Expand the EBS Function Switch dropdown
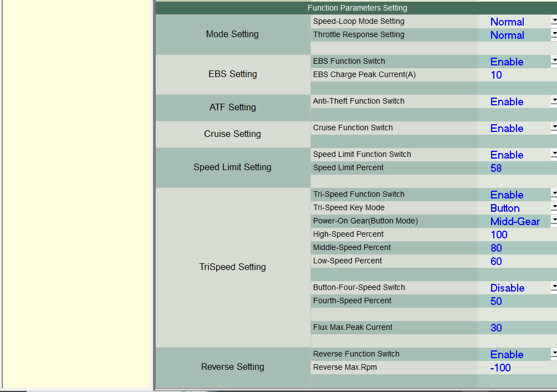Screen dimensions: 557x392 tap(554, 62)
